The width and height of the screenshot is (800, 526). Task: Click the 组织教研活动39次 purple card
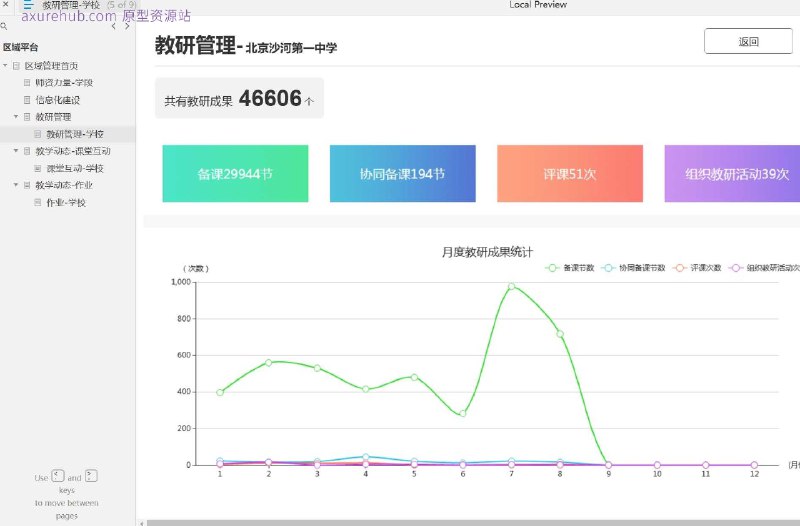[732, 173]
